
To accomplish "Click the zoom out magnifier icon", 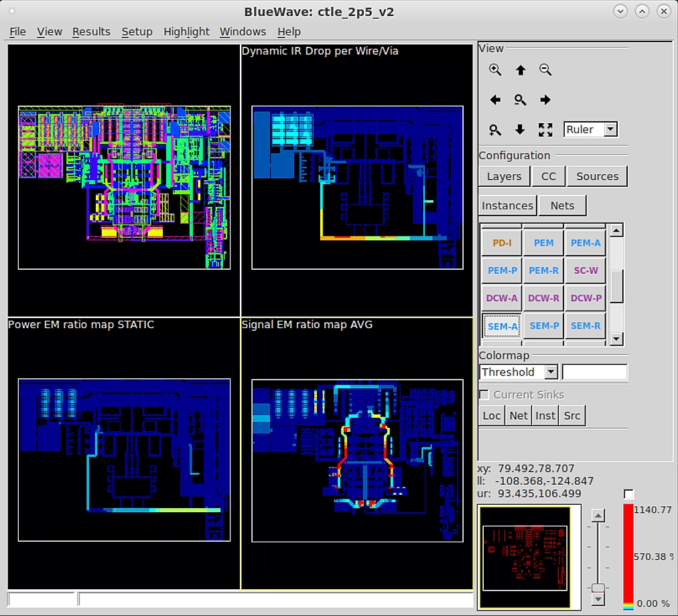I will [x=545, y=70].
